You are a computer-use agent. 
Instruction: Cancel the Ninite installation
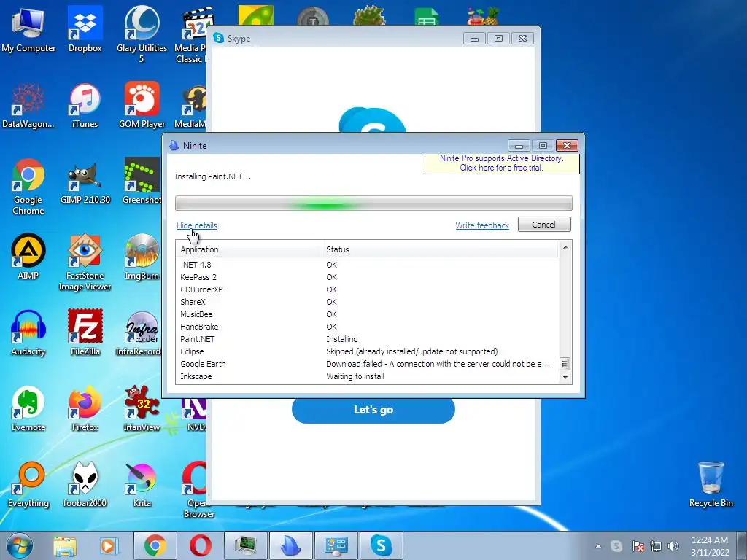[x=544, y=225]
